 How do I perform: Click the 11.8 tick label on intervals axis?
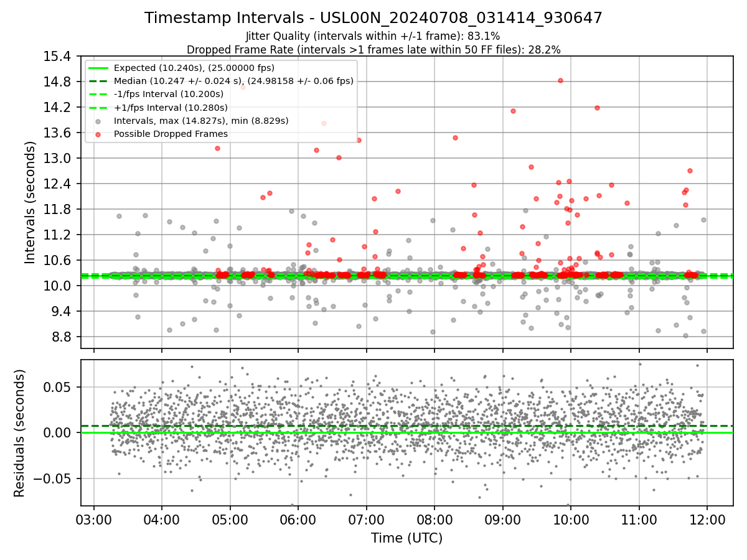(x=58, y=210)
